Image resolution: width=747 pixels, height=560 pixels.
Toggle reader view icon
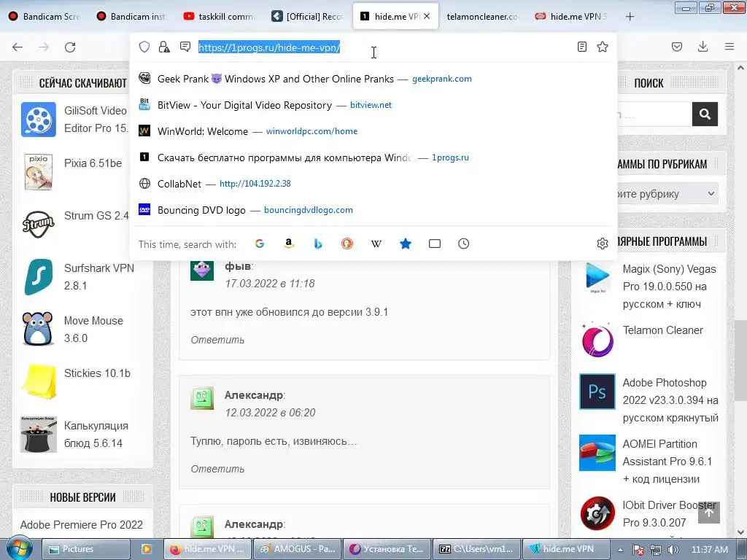pos(581,47)
